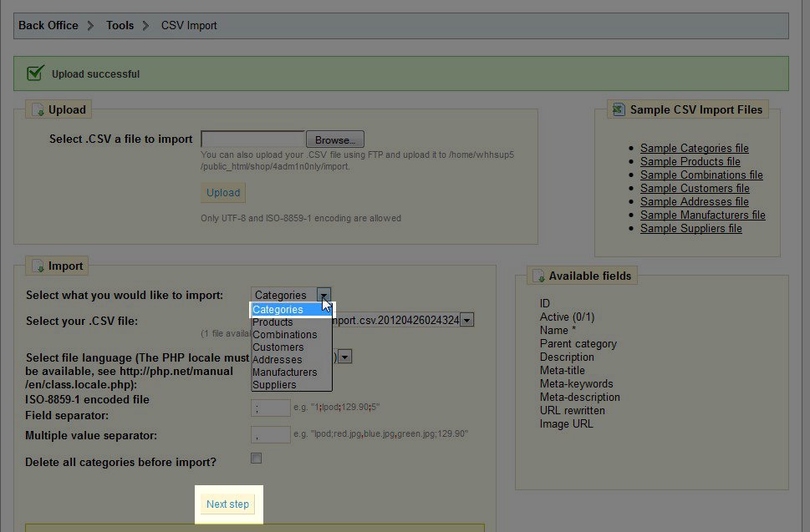Click the Import section header icon
Screen dimensions: 810x532
[38, 266]
